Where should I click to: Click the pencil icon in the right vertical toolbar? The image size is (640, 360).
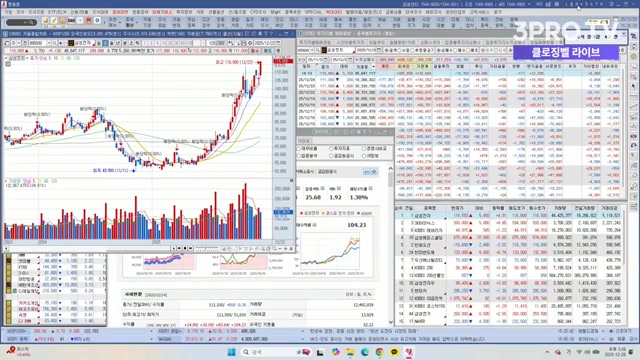click(633, 186)
